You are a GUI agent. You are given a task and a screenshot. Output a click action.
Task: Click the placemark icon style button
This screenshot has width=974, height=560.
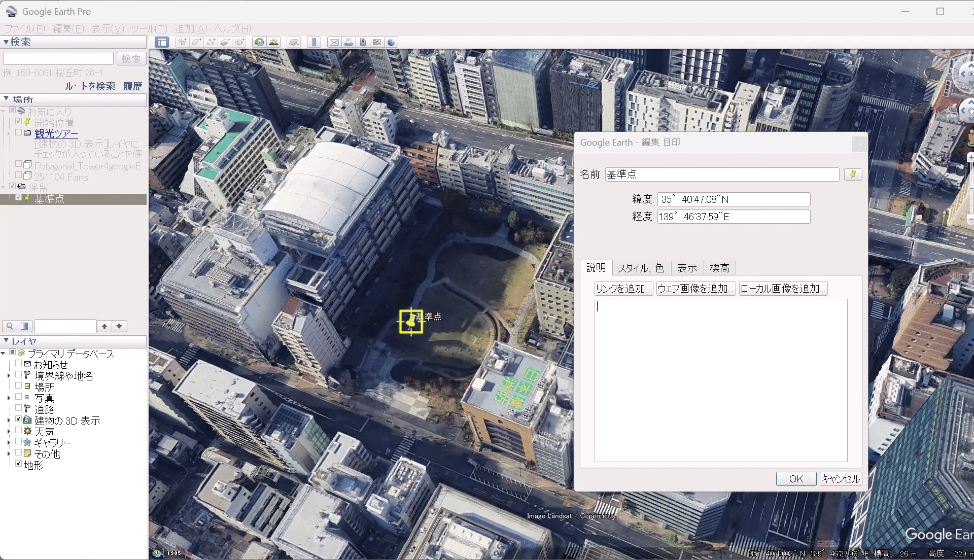click(853, 174)
